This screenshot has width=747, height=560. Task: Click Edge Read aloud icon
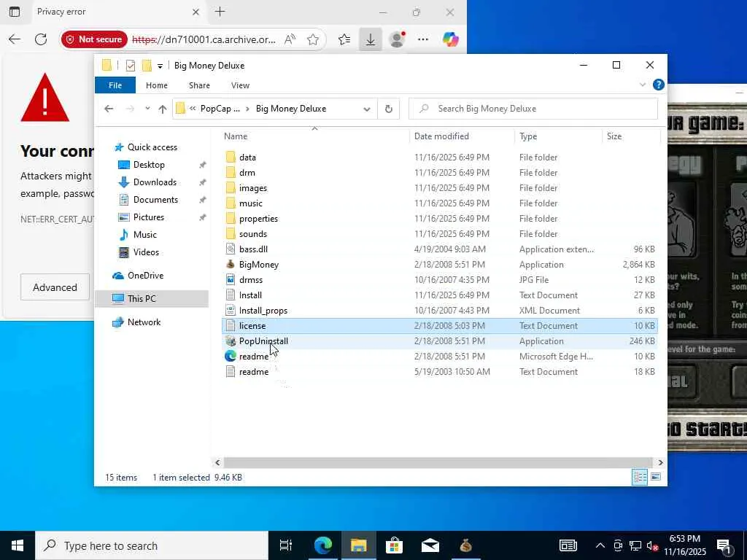coord(290,39)
